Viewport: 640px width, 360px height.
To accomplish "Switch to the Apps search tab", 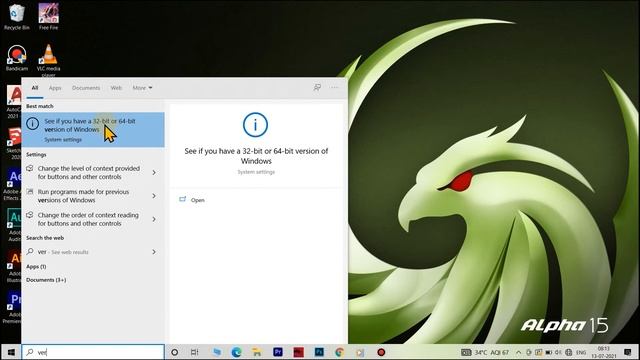I will [55, 88].
